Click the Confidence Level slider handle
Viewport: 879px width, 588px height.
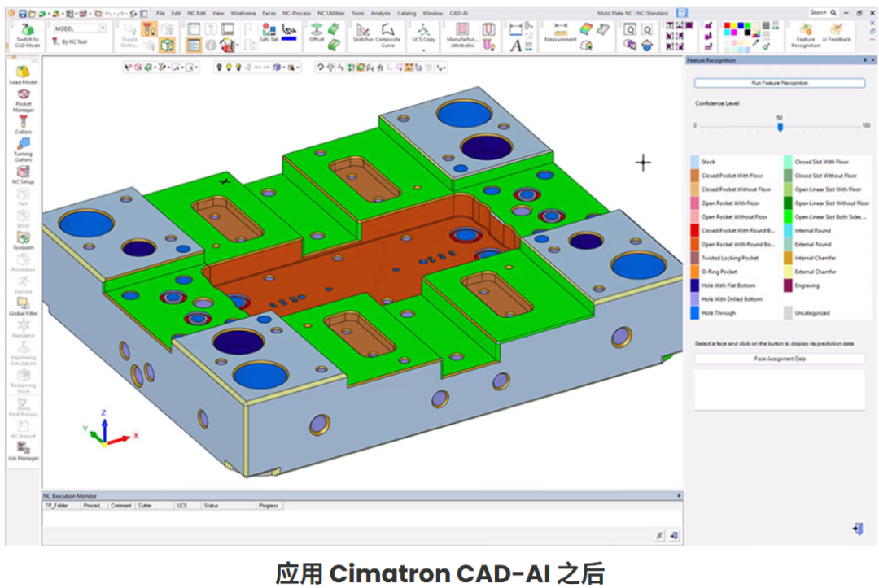780,127
